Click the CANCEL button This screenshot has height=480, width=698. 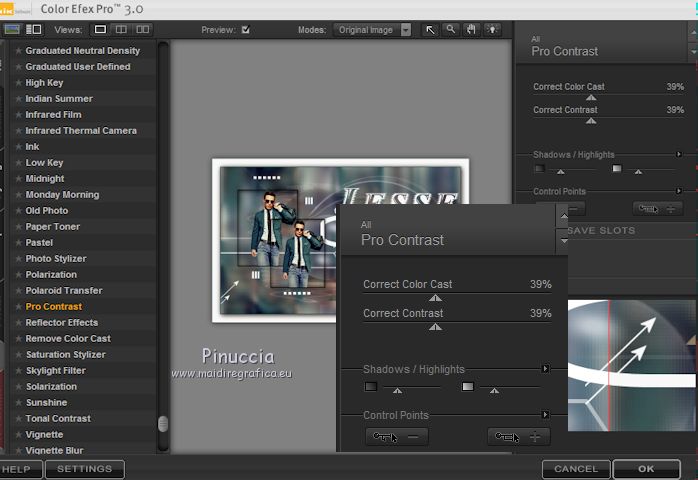point(576,469)
